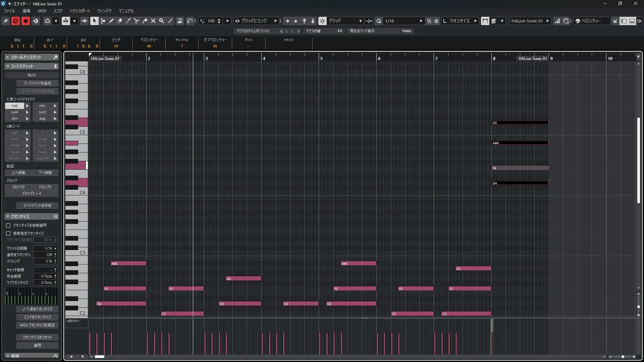Collapse the コードエディット section
644x362 pixels.
8,66
